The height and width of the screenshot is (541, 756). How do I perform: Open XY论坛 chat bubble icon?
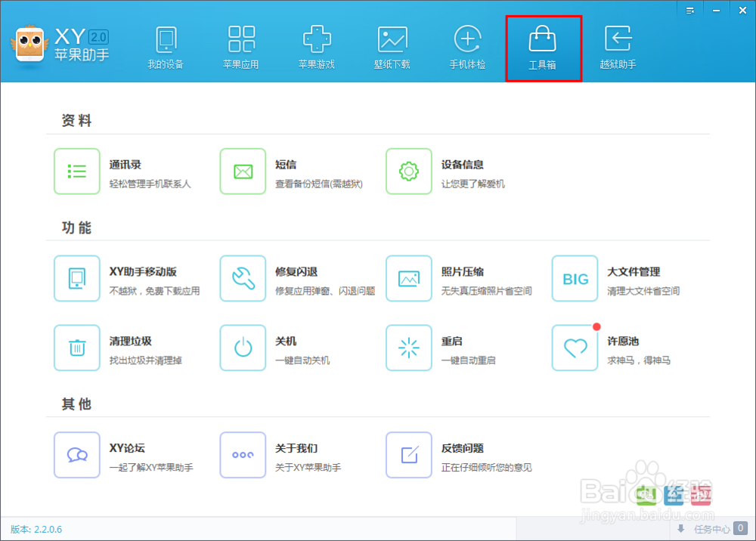77,455
